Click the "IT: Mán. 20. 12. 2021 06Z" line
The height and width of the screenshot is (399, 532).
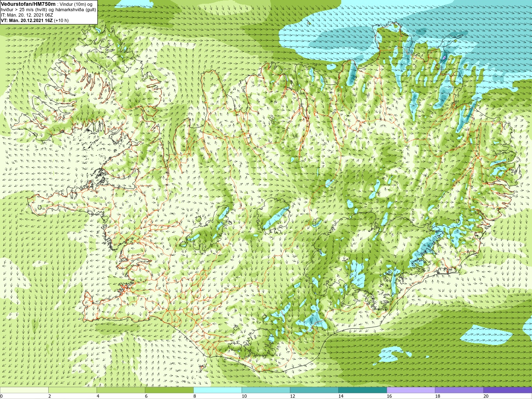[x=27, y=15]
